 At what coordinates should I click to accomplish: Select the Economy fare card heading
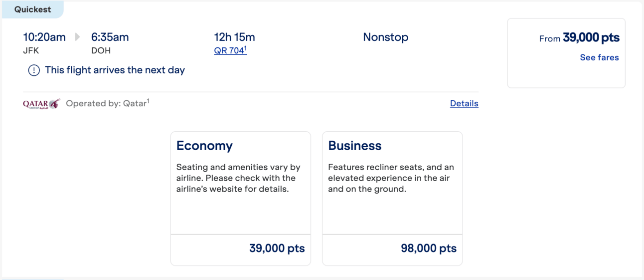click(204, 146)
